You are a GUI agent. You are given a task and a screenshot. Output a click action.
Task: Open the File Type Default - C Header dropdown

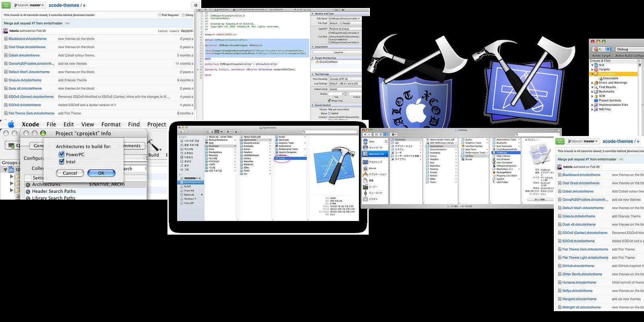click(x=345, y=23)
